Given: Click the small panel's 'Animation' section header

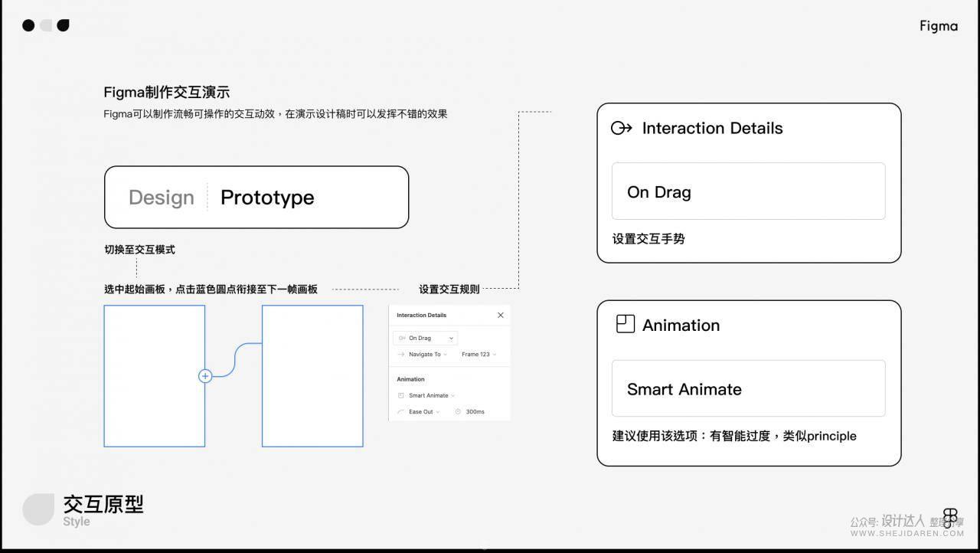Looking at the screenshot, I should pyautogui.click(x=410, y=379).
